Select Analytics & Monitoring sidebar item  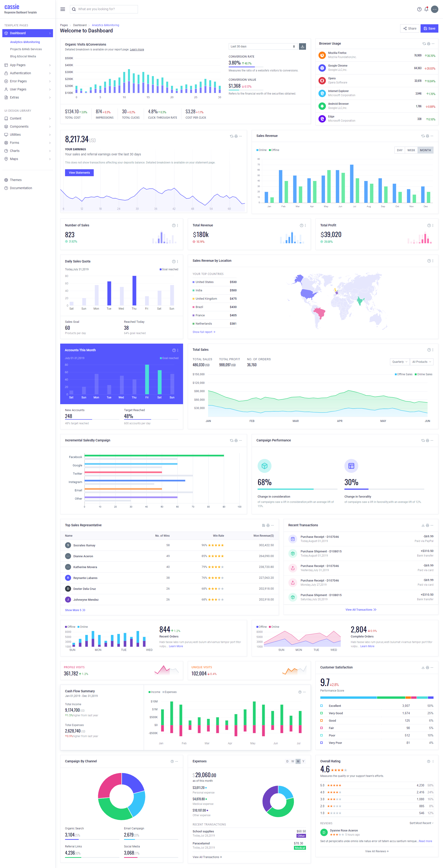(25, 42)
